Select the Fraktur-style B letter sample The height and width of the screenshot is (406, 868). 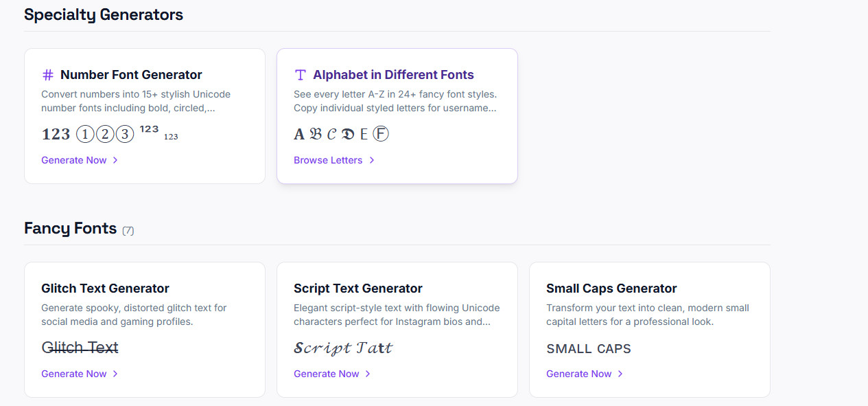click(x=315, y=133)
